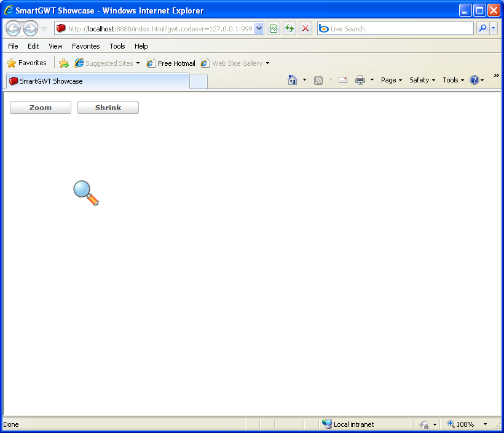Open recent pages dropdown next to Forward
Screen dimensions: 504x433
click(x=44, y=29)
